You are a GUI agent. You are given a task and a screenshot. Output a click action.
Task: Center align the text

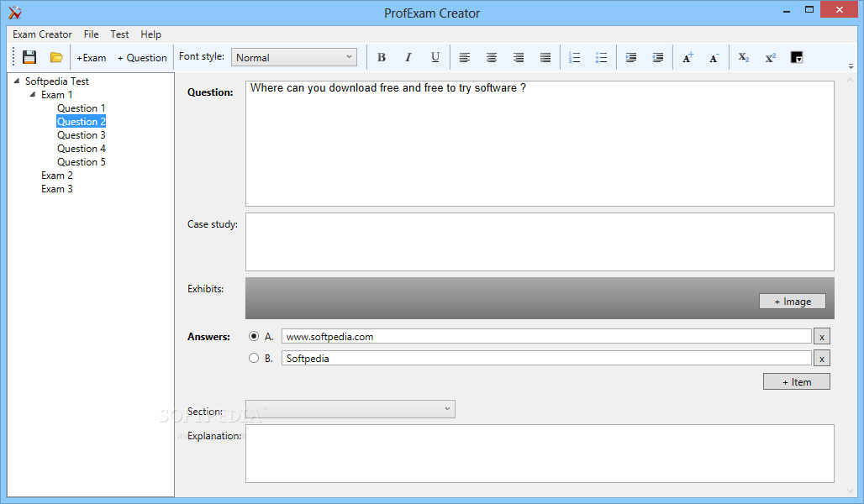click(492, 57)
